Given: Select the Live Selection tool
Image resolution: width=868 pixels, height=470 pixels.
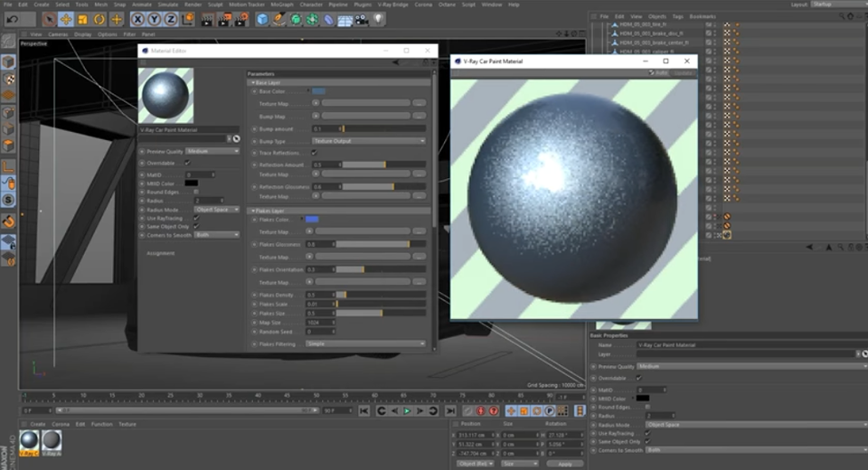Looking at the screenshot, I should [x=49, y=20].
